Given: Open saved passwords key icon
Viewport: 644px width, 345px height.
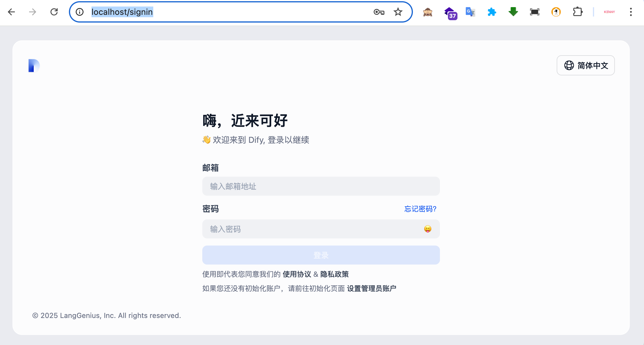Looking at the screenshot, I should (x=379, y=12).
